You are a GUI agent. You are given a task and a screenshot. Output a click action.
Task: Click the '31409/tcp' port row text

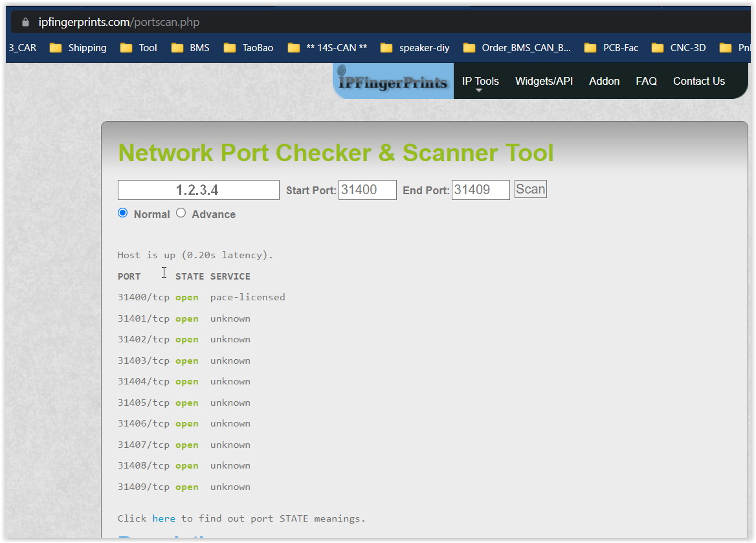point(144,487)
